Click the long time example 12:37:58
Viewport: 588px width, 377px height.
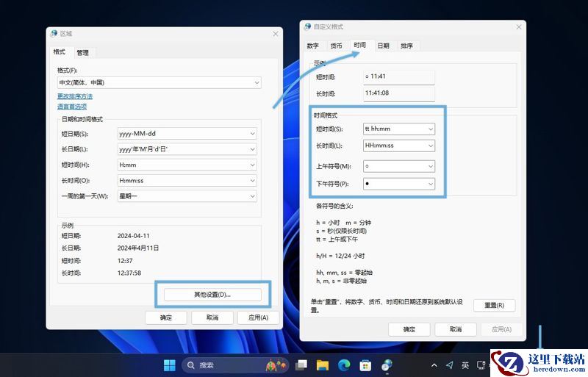129,273
